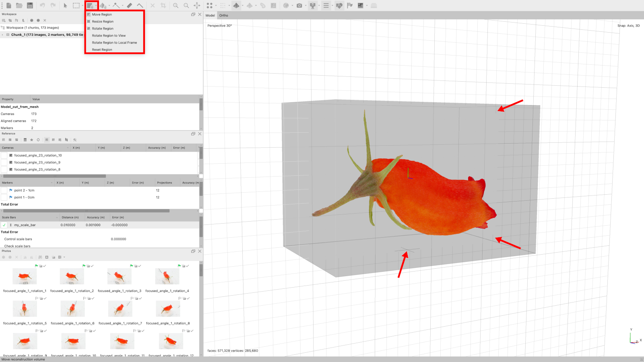Click the Reference settings tools icon

(75, 140)
